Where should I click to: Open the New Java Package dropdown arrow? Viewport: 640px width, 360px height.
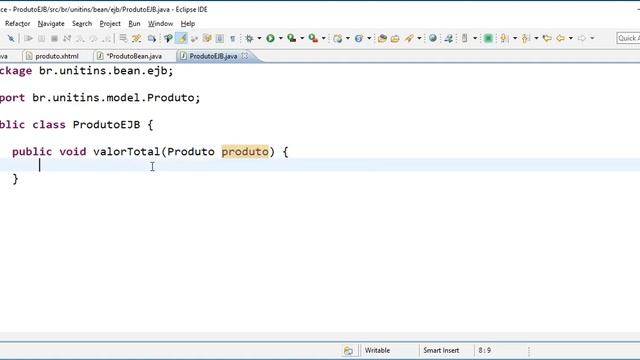pos(348,38)
